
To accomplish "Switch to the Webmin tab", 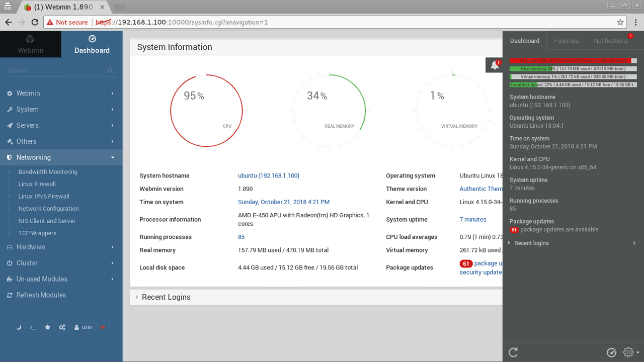I will (31, 44).
